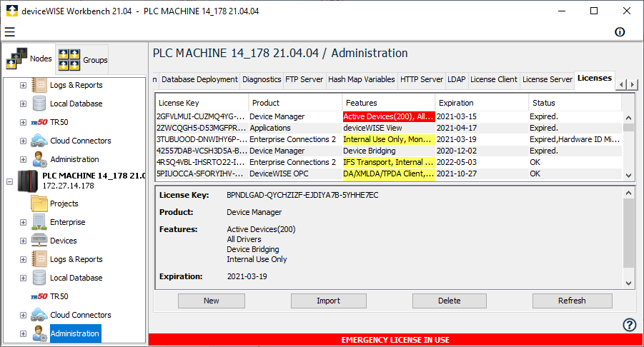Select the deviceWISE View features cell
Screen dimensions: 644x347
pos(388,128)
